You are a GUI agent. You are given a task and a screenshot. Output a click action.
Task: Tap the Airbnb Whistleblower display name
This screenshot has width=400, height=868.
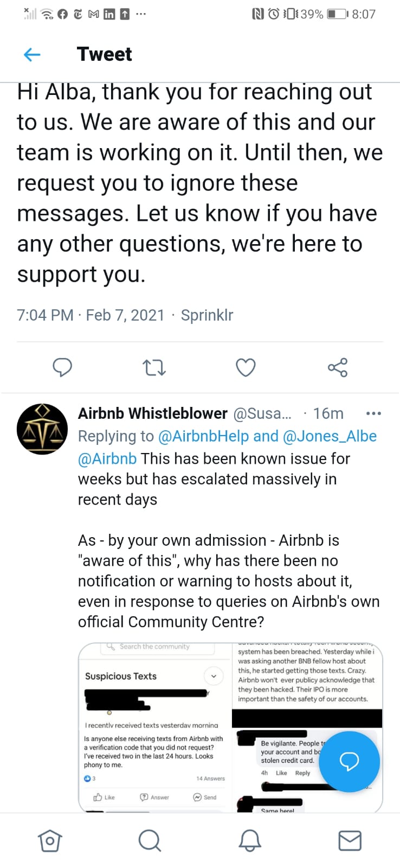tap(152, 413)
